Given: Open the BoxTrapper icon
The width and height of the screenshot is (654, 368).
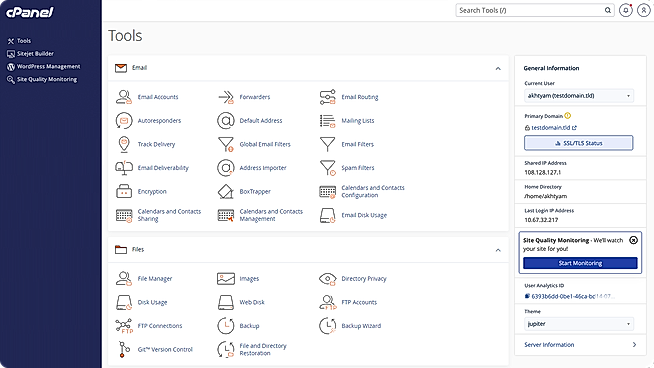Looking at the screenshot, I should pyautogui.click(x=226, y=192).
